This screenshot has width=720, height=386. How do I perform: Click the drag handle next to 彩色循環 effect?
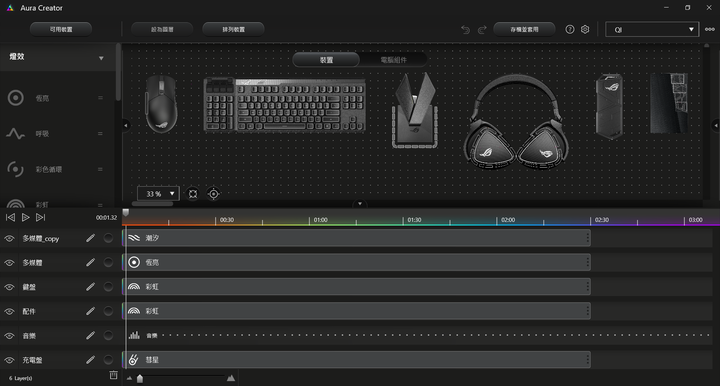(x=100, y=169)
